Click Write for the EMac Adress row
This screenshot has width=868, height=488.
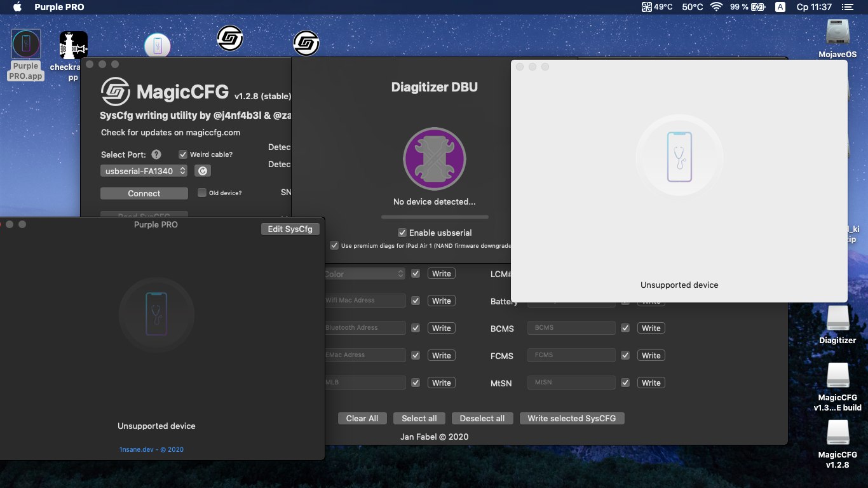442,356
